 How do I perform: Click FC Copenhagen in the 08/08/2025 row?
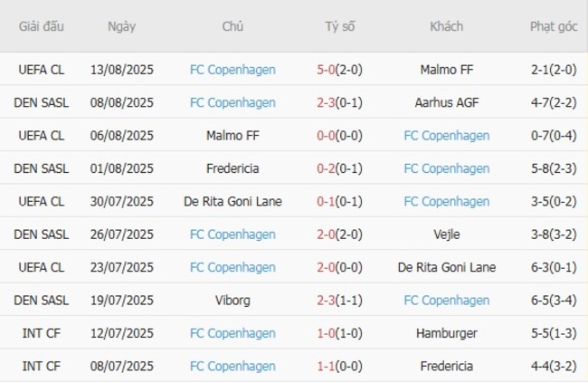pos(232,102)
